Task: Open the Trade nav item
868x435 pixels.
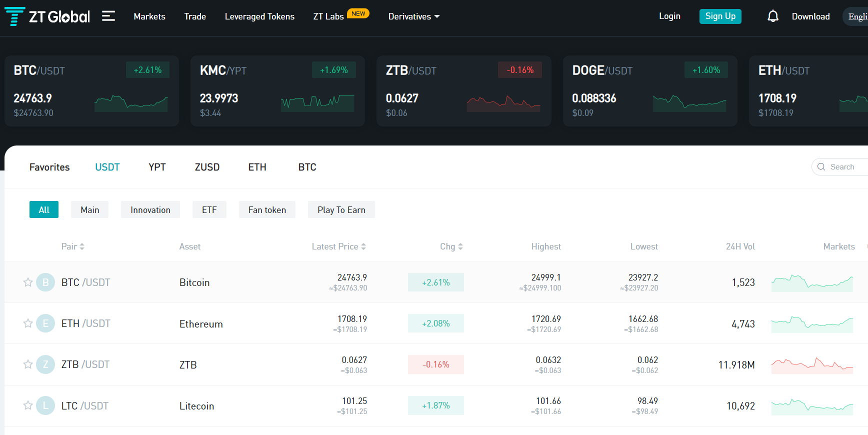Action: coord(195,16)
